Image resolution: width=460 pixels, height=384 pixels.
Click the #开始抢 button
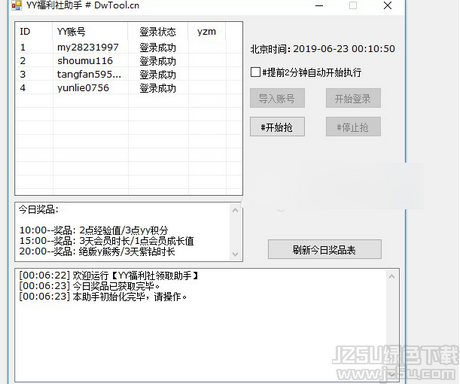pos(277,127)
